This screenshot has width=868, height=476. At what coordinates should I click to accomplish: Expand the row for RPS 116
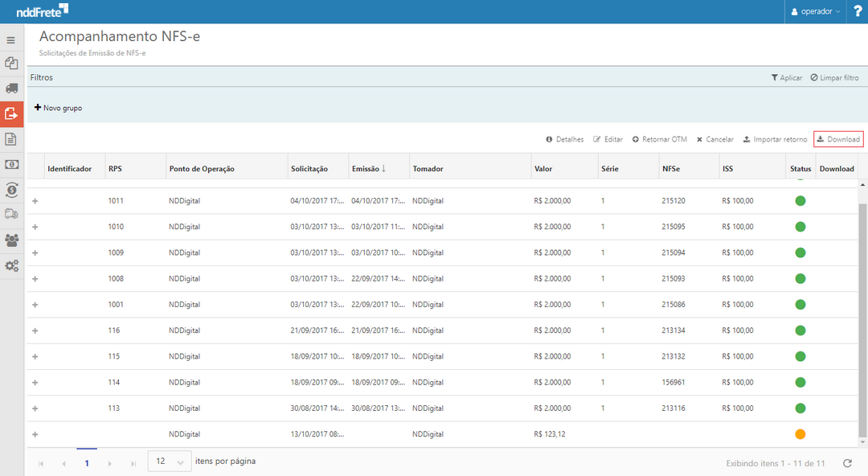point(35,330)
